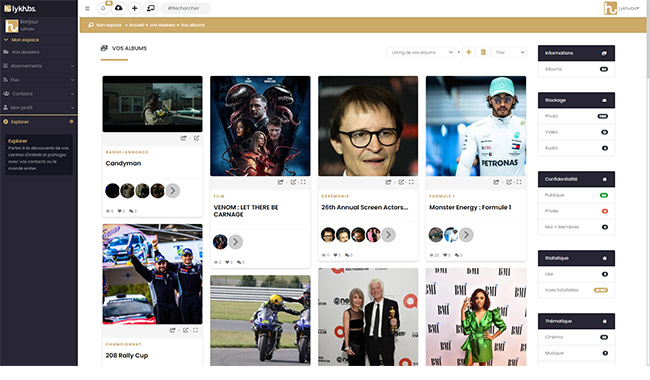Image resolution: width=650 pixels, height=380 pixels.
Task: Open the notifications bell icon
Action: click(x=103, y=8)
